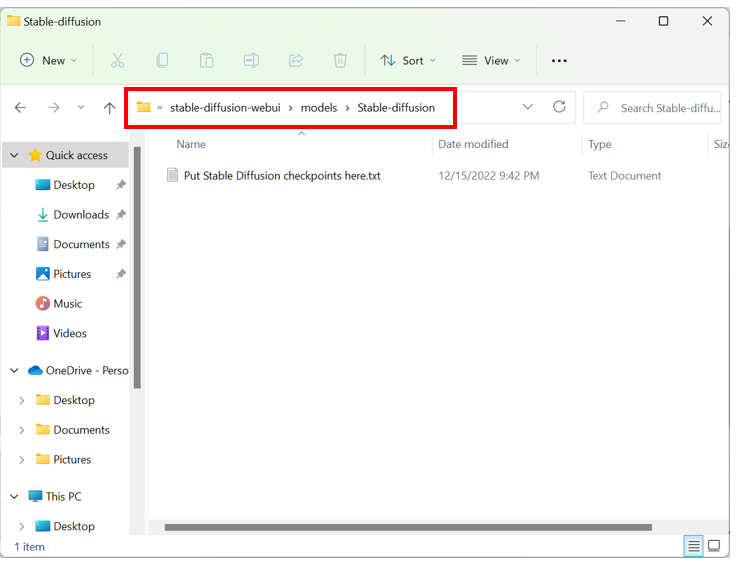Open Documents under Quick access
This screenshot has height=566, width=739.
[81, 244]
